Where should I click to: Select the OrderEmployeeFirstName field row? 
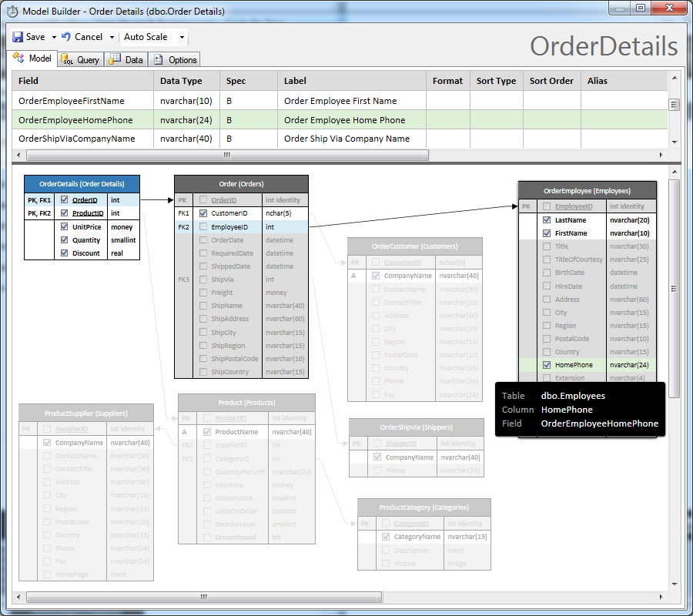click(x=340, y=101)
